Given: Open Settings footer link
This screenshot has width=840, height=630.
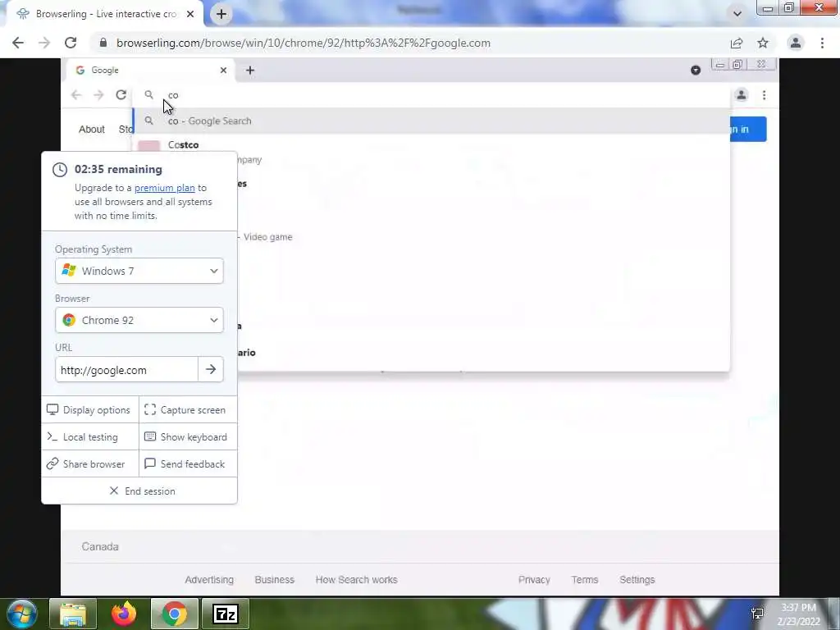Looking at the screenshot, I should 637,580.
